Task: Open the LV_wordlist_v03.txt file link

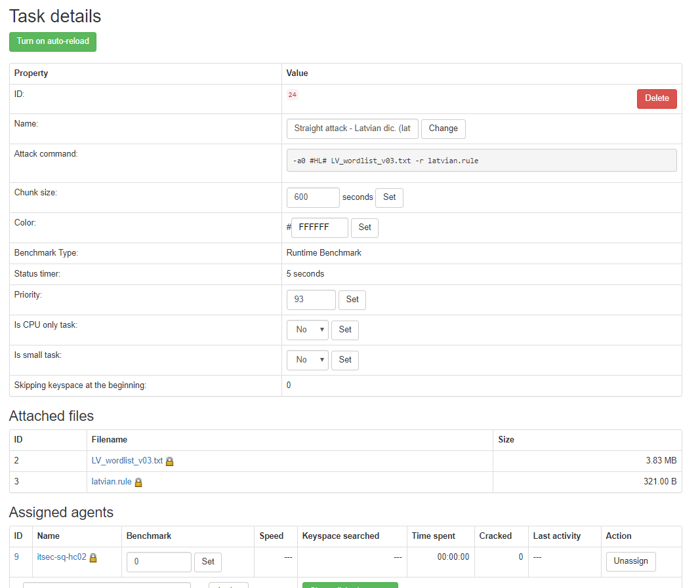Action: (127, 461)
